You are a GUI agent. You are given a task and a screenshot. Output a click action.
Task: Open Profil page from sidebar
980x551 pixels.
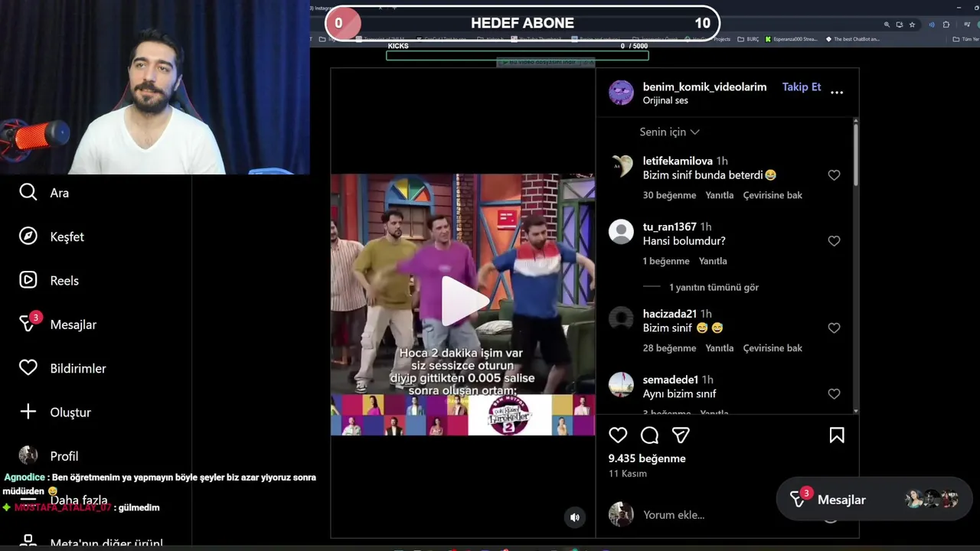(x=49, y=455)
